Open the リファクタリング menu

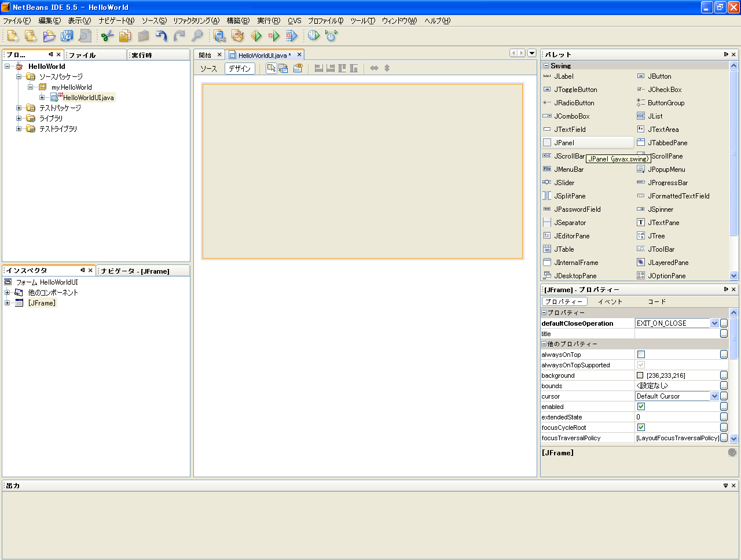tap(196, 21)
